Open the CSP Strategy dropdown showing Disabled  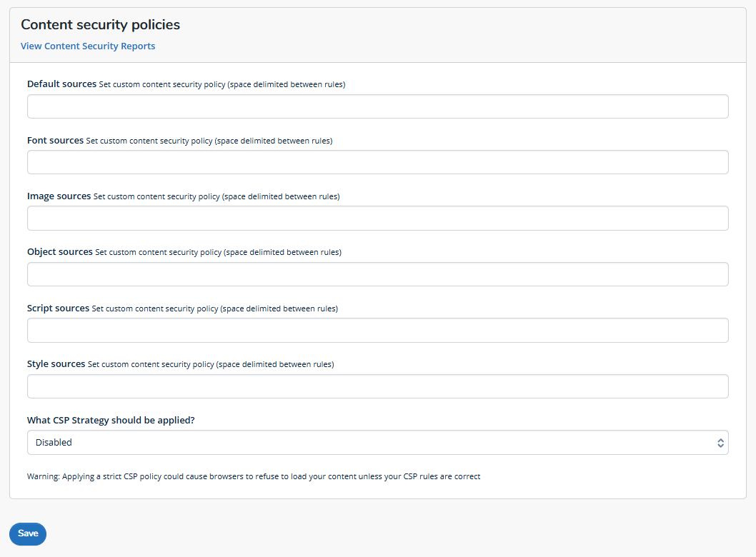click(372, 443)
